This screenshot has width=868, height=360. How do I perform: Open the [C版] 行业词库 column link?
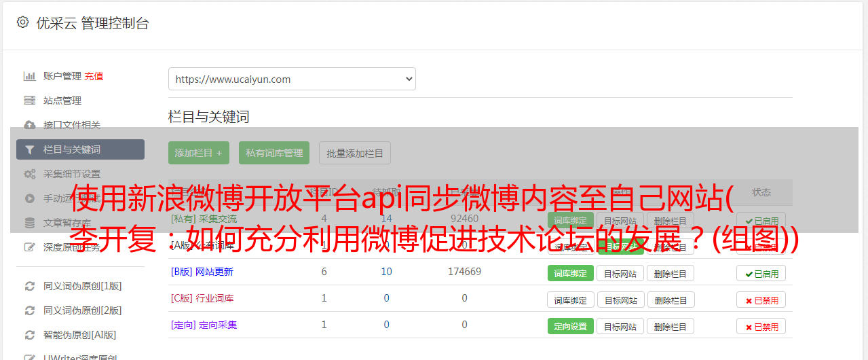[x=202, y=298]
